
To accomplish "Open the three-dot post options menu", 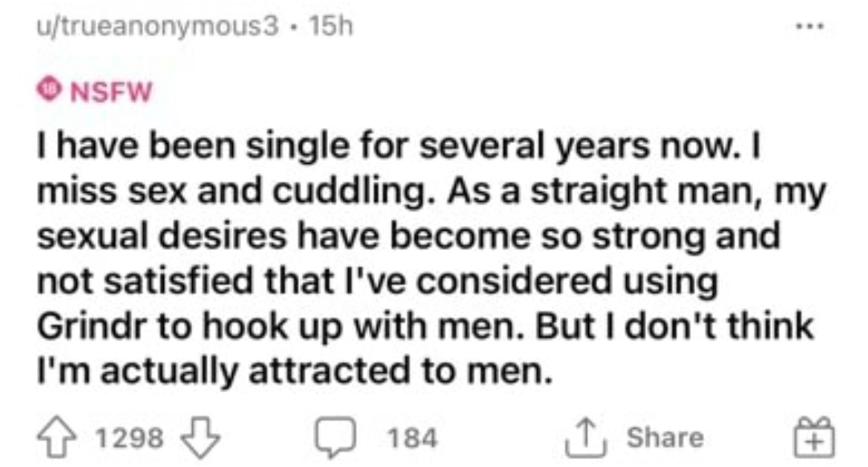I will pos(810,26).
